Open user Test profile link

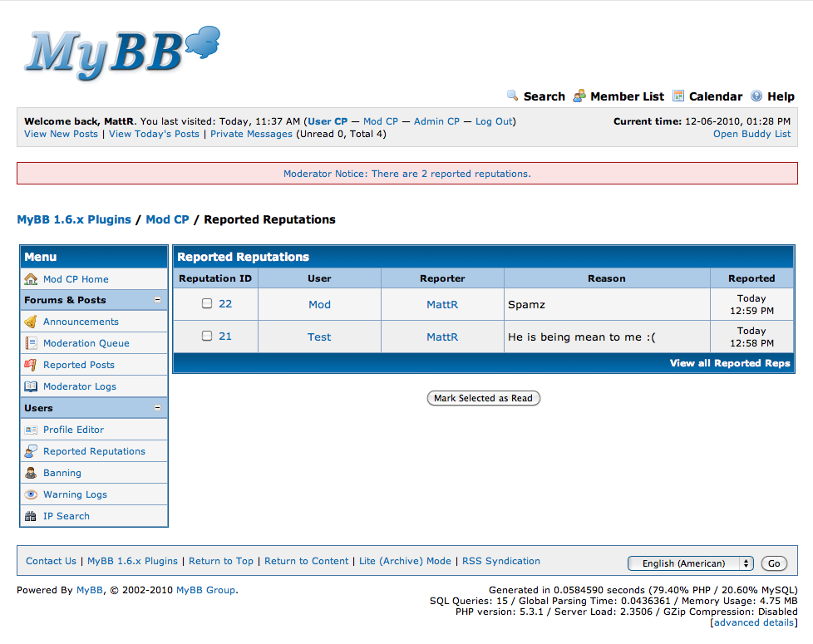[x=319, y=337]
